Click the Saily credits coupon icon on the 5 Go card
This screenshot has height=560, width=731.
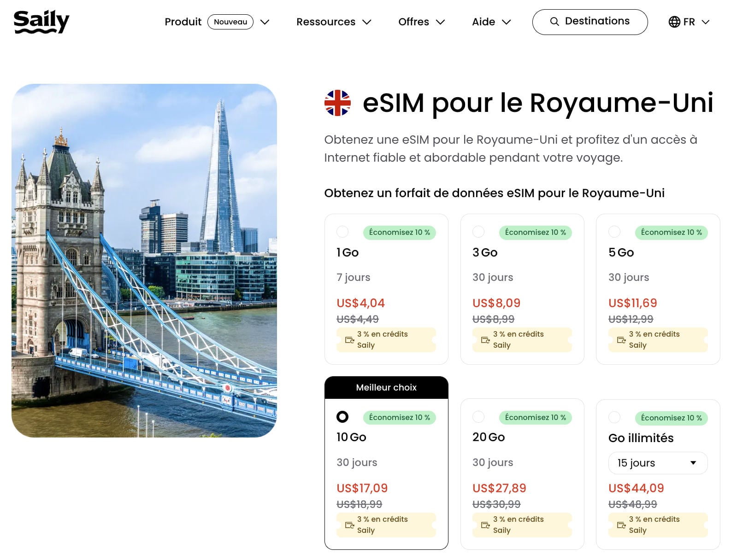621,339
